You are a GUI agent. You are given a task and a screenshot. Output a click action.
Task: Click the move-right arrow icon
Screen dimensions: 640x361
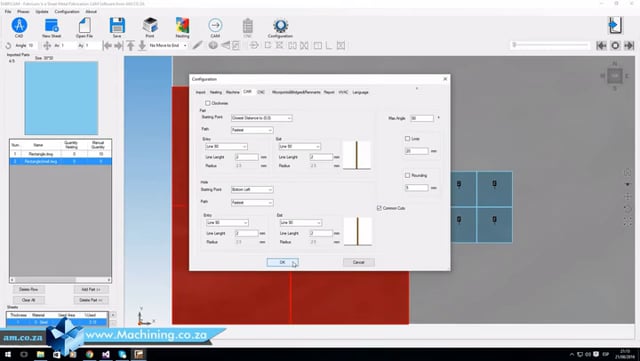tap(118, 45)
